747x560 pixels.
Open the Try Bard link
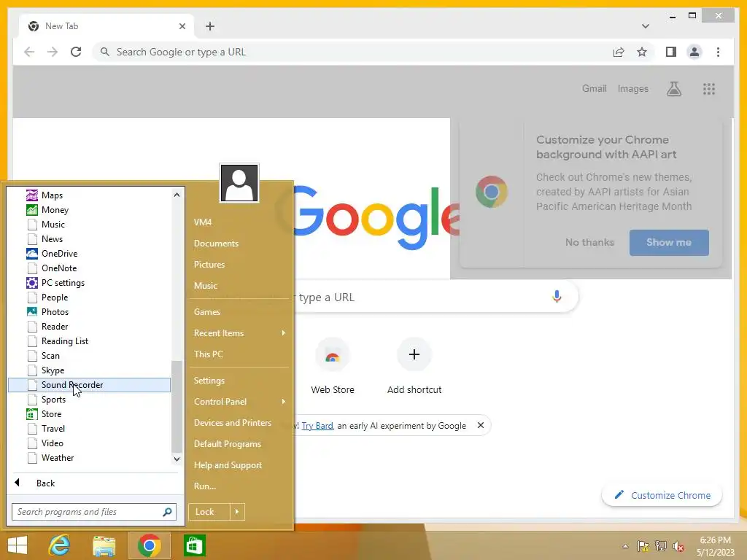(x=317, y=426)
